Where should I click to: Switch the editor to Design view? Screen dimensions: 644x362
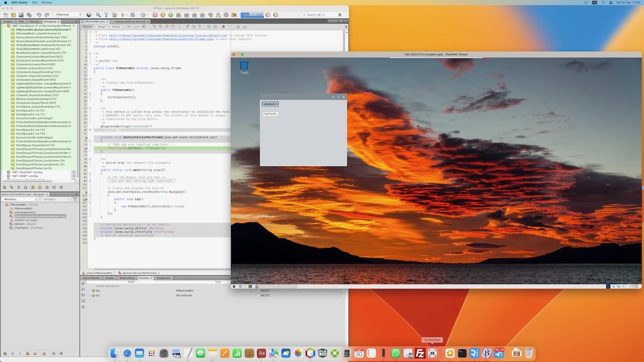[x=101, y=27]
